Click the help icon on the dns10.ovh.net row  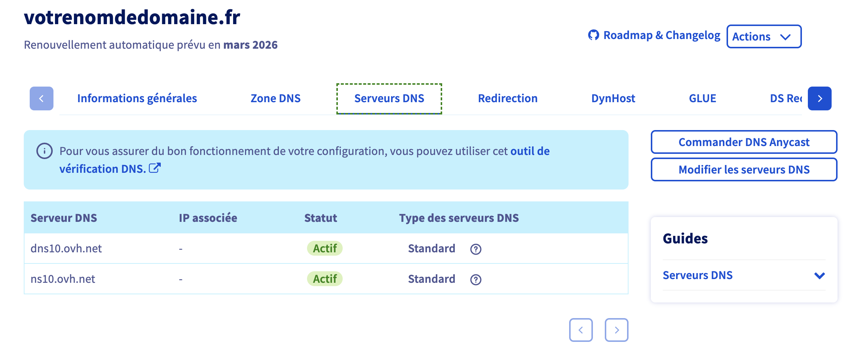coord(476,249)
